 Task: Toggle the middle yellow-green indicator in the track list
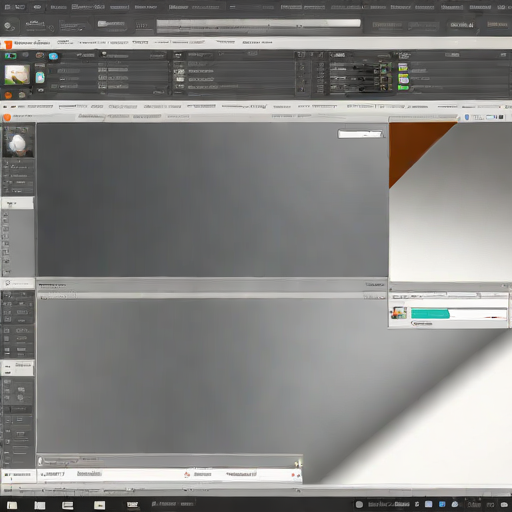[x=403, y=79]
